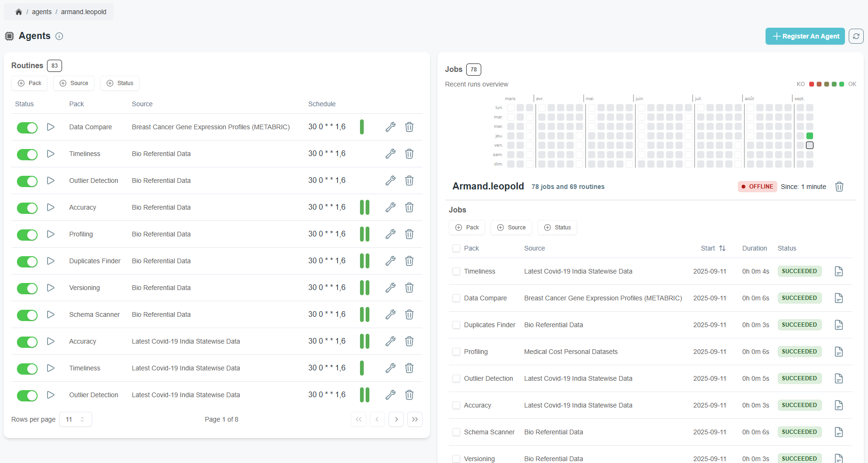Click the home icon in breadcrumb
This screenshot has width=868, height=463.
pyautogui.click(x=19, y=12)
